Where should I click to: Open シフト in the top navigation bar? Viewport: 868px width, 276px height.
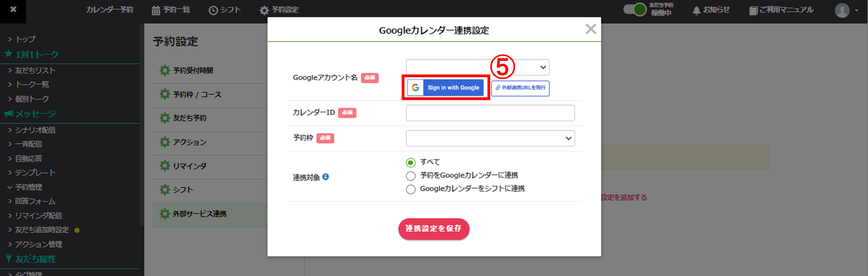tap(225, 10)
